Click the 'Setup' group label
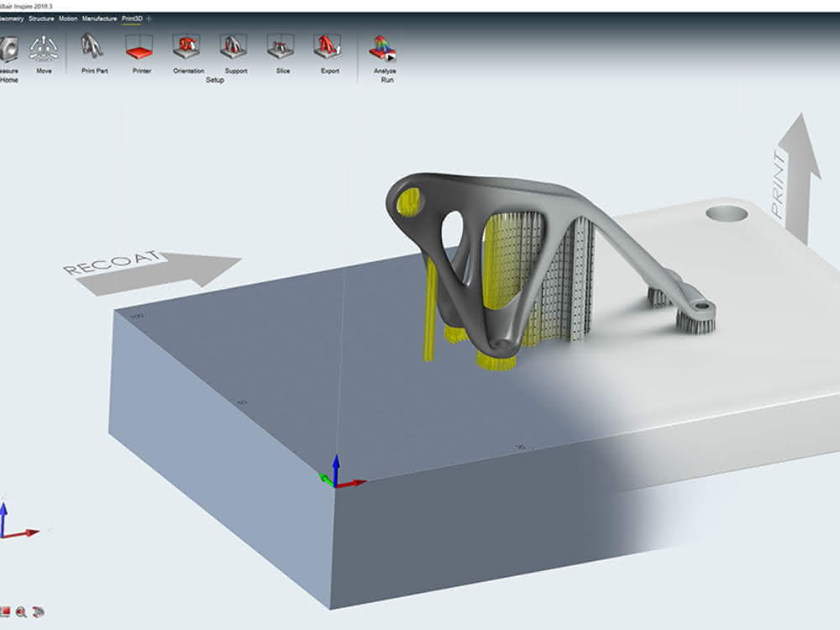Screen dimensions: 840x630 215,81
